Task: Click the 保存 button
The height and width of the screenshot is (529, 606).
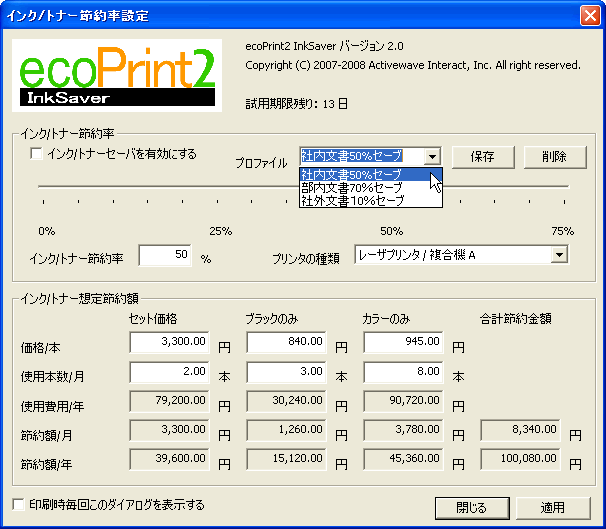Action: tap(483, 157)
